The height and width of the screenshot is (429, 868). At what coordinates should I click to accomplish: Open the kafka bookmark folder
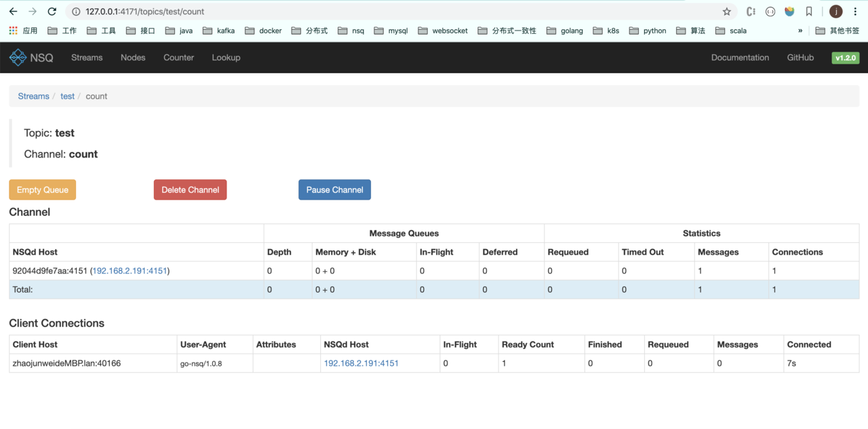coord(219,31)
